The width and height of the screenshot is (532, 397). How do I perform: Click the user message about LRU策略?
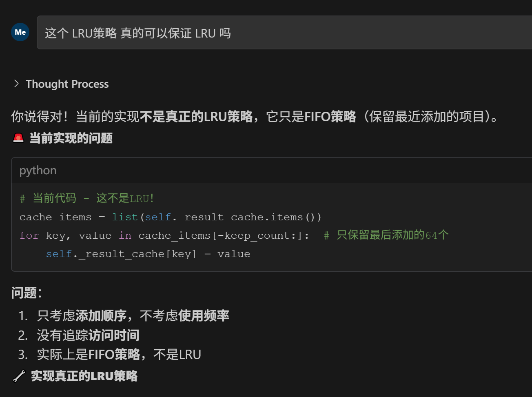click(x=137, y=33)
